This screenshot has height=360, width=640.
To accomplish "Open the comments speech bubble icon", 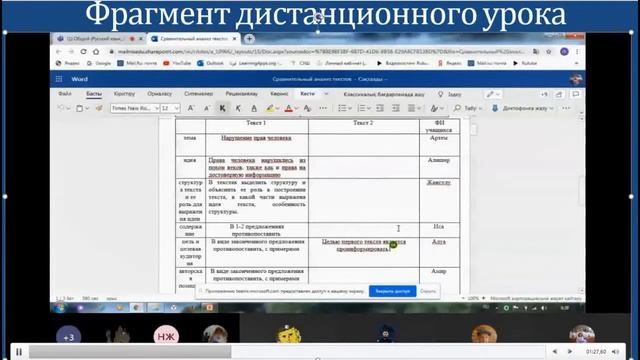I will click(x=576, y=94).
